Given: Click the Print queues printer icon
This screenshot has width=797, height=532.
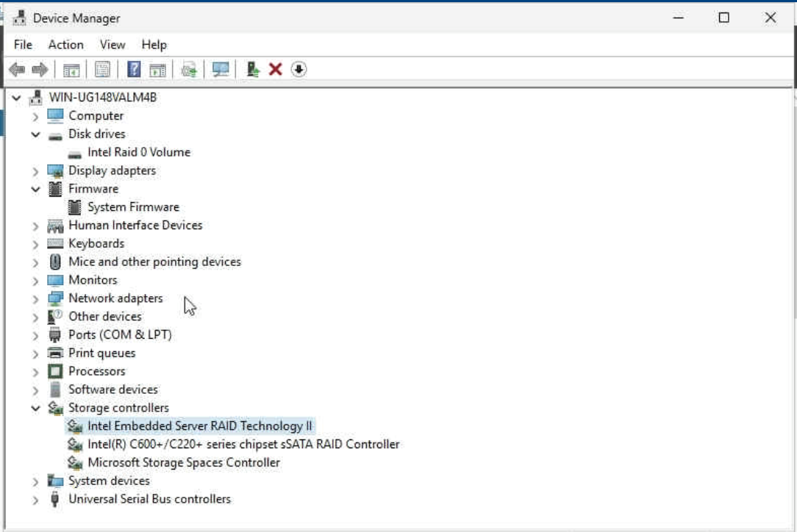Looking at the screenshot, I should pos(55,353).
